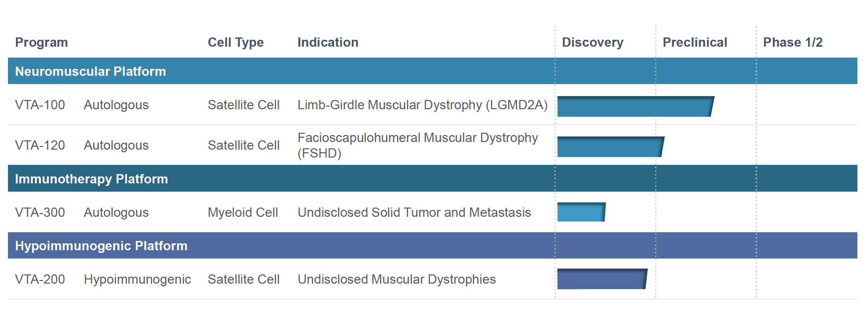Open the VTA-300 program entry

coord(40,213)
